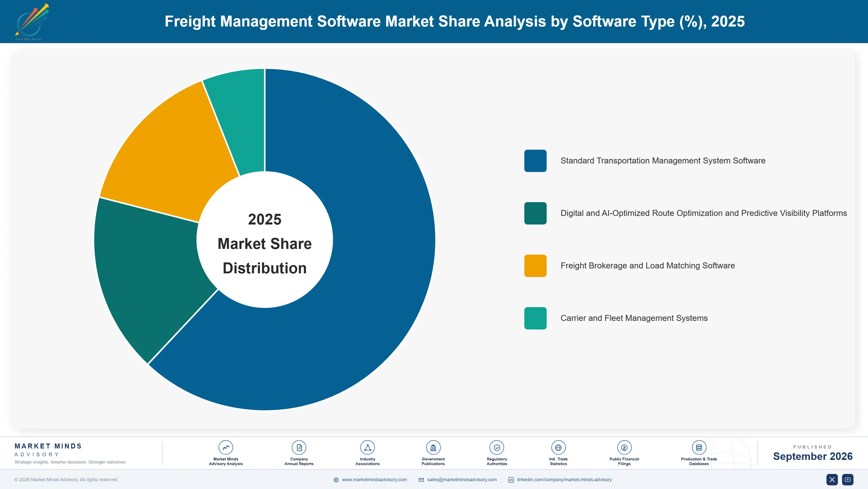The image size is (868, 489).
Task: Click the Market Minds Advisory logo in header
Action: (32, 22)
